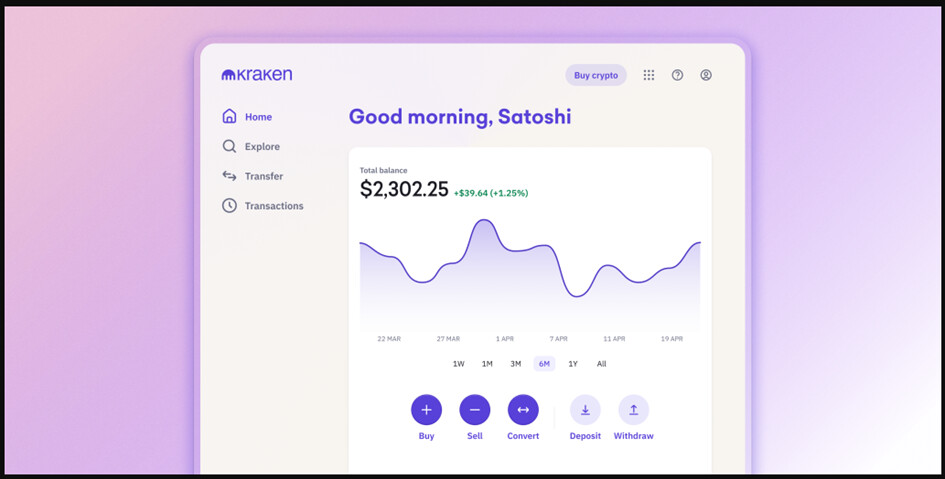Click the round Sell minus button

pyautogui.click(x=475, y=410)
